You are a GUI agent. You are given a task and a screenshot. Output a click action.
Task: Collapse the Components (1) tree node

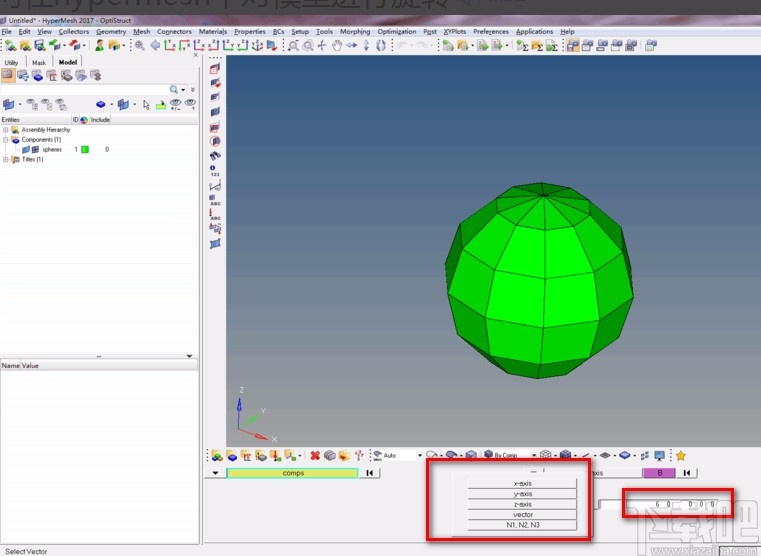pyautogui.click(x=5, y=140)
